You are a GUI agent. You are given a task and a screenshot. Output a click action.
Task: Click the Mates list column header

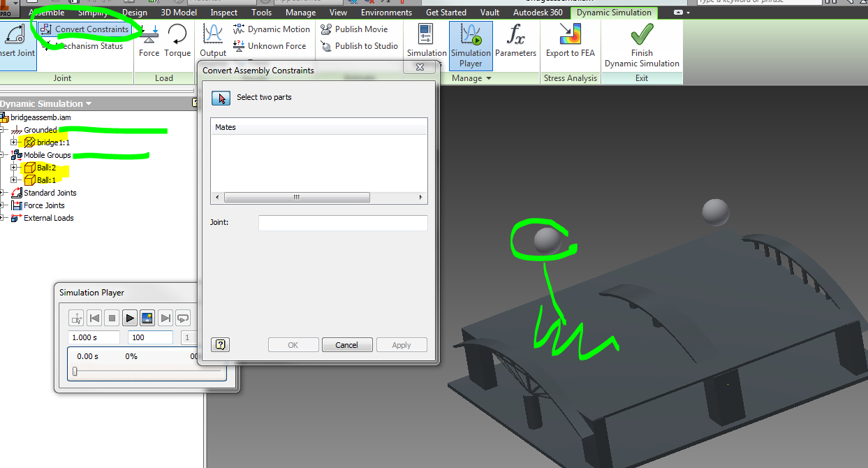click(x=318, y=127)
